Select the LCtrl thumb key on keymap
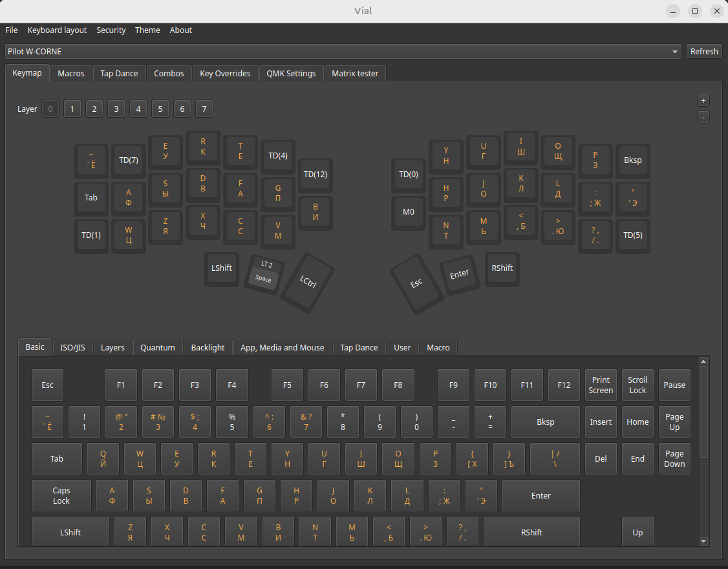Image resolution: width=728 pixels, height=569 pixels. click(x=307, y=283)
